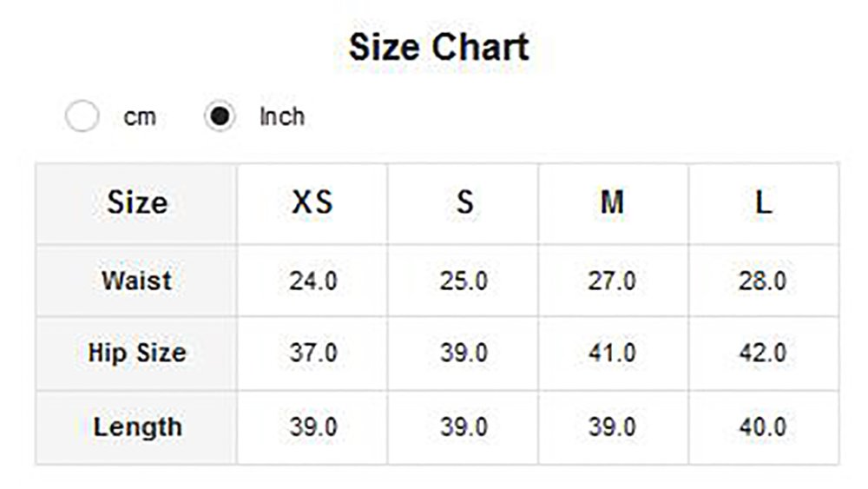Click the Waist row label

tap(137, 281)
